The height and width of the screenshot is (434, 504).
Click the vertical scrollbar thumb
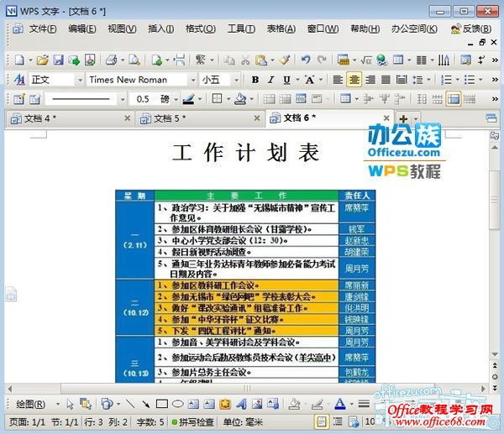point(495,200)
